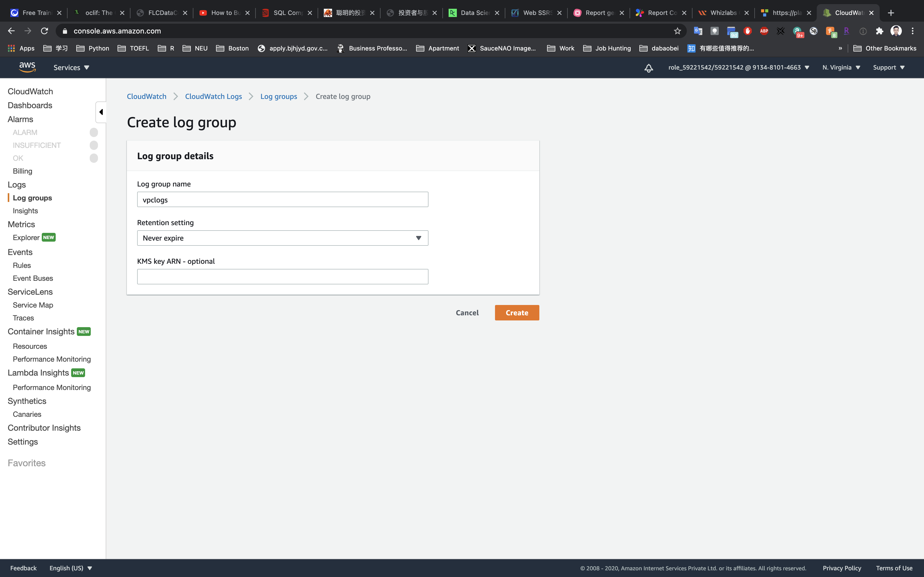Image resolution: width=924 pixels, height=577 pixels.
Task: Open Google Translate extension icon
Action: pos(698,31)
